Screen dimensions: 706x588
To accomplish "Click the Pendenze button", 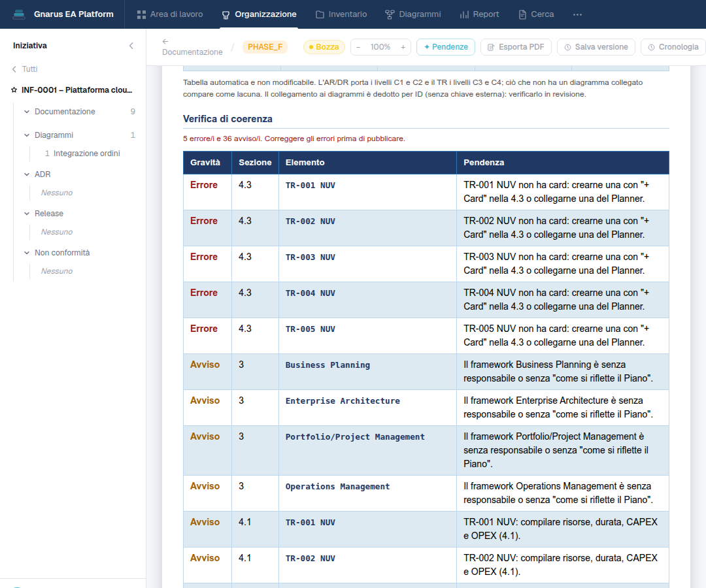I will 446,47.
